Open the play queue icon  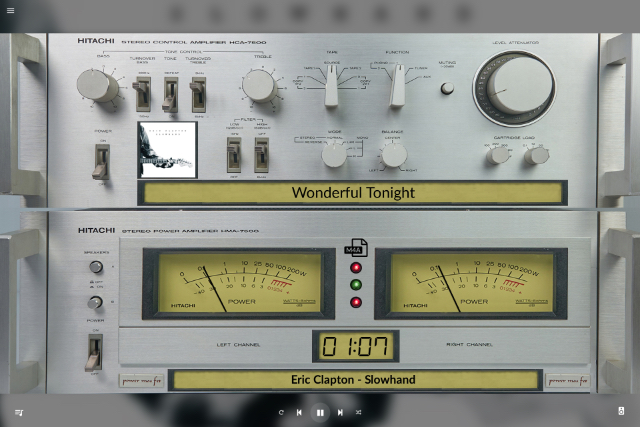tap(19, 412)
